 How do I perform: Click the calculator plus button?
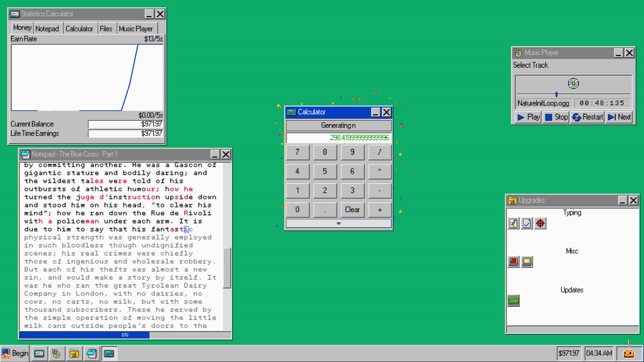tap(380, 210)
